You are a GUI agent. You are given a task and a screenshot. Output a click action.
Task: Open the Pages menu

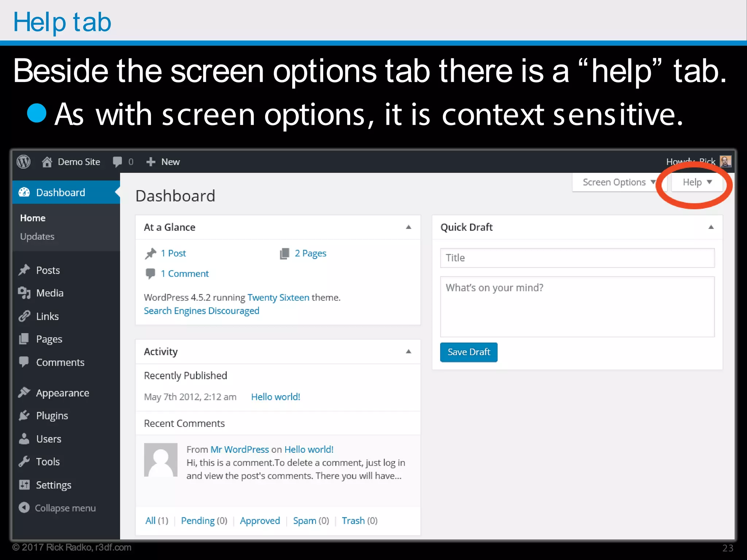point(49,339)
